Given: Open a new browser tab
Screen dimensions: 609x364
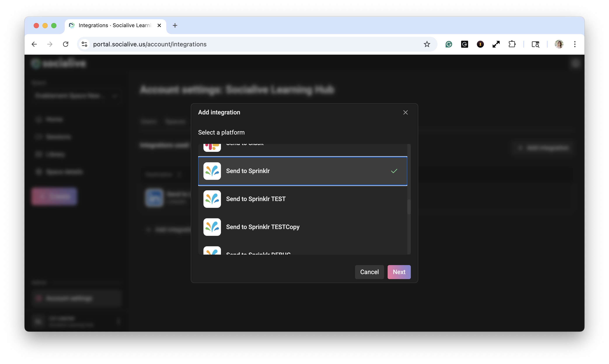Looking at the screenshot, I should pyautogui.click(x=175, y=26).
